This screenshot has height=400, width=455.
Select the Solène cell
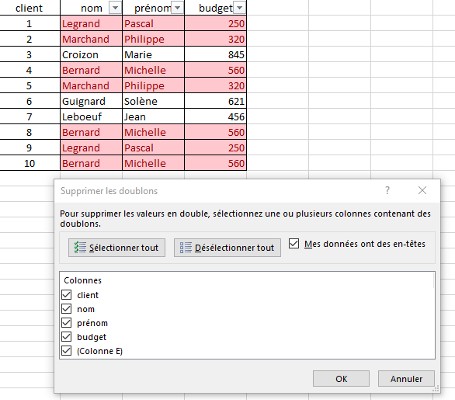point(153,101)
